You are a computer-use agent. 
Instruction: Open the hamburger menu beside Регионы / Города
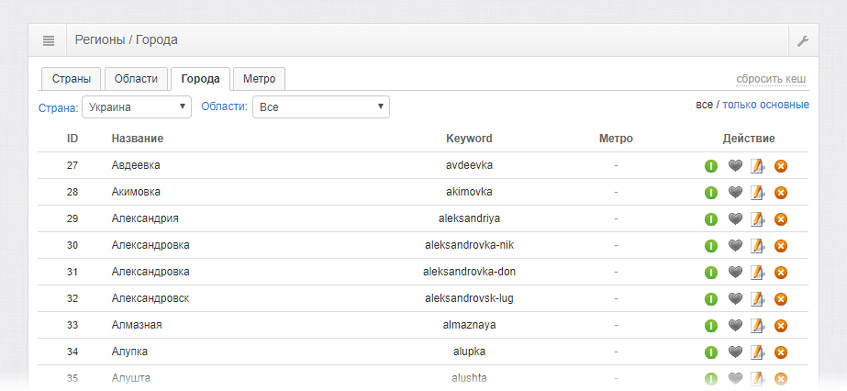[48, 41]
